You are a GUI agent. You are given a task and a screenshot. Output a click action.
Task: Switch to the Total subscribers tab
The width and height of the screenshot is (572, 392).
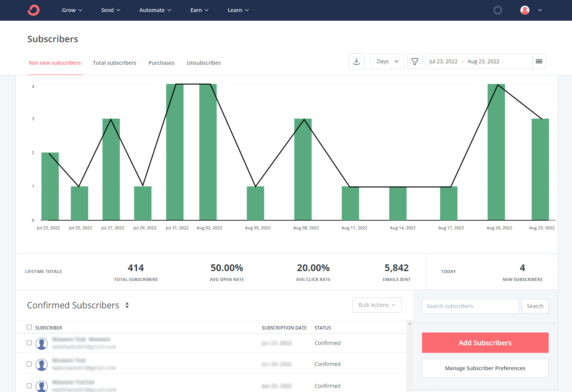[x=115, y=63]
